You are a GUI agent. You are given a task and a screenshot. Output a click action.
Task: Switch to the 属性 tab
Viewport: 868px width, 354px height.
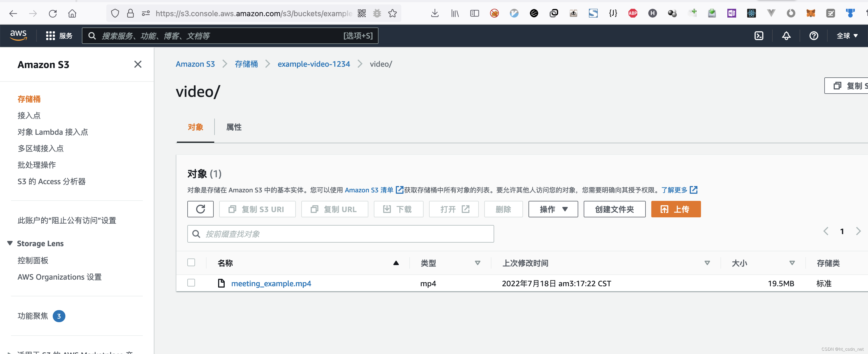(x=234, y=127)
